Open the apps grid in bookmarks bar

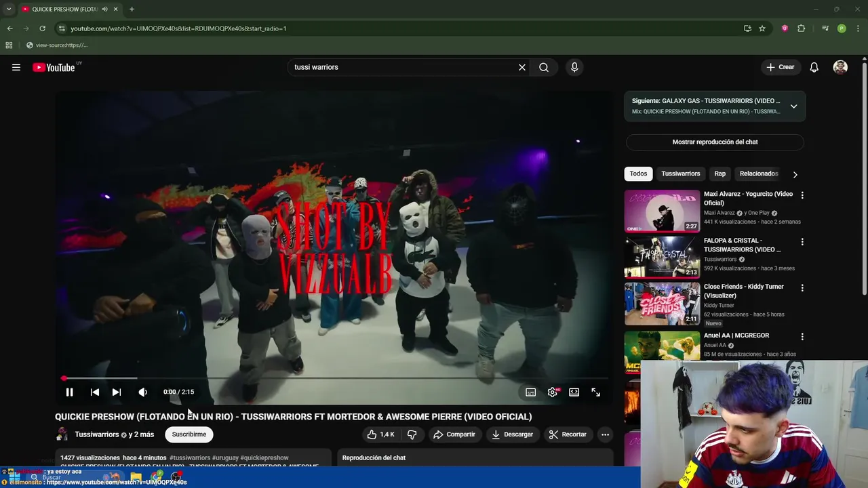pos(9,45)
